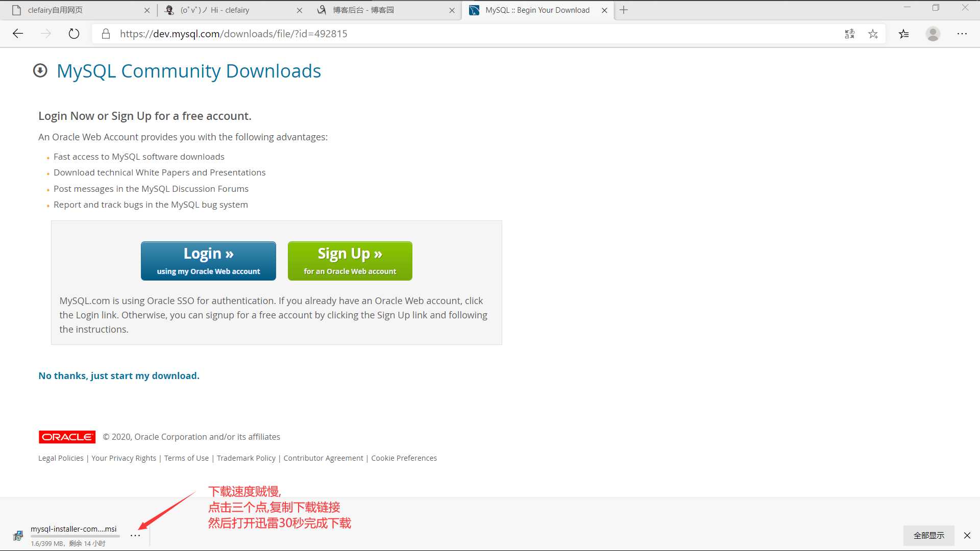Click the browser collections icon
The image size is (980, 551).
(x=904, y=34)
